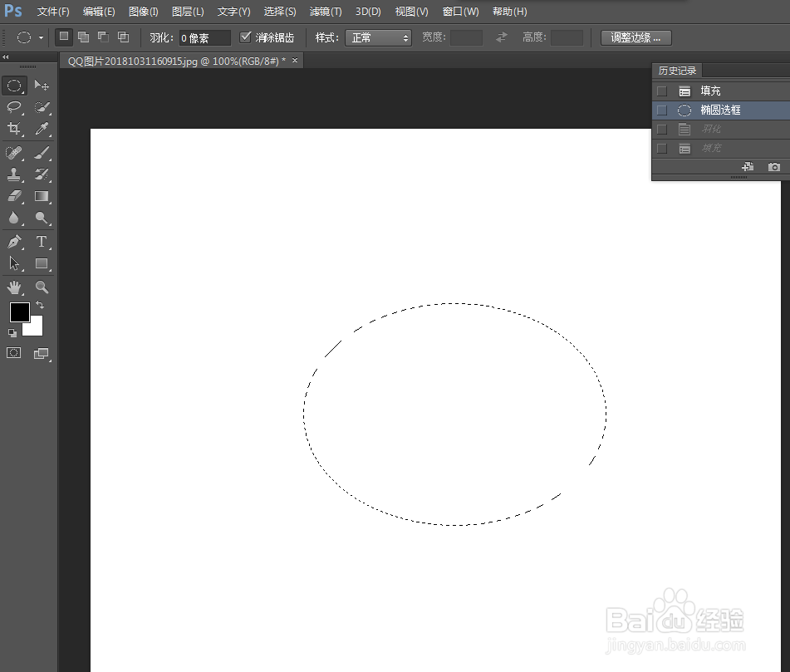Select the Move tool
The image size is (790, 672).
[42, 86]
